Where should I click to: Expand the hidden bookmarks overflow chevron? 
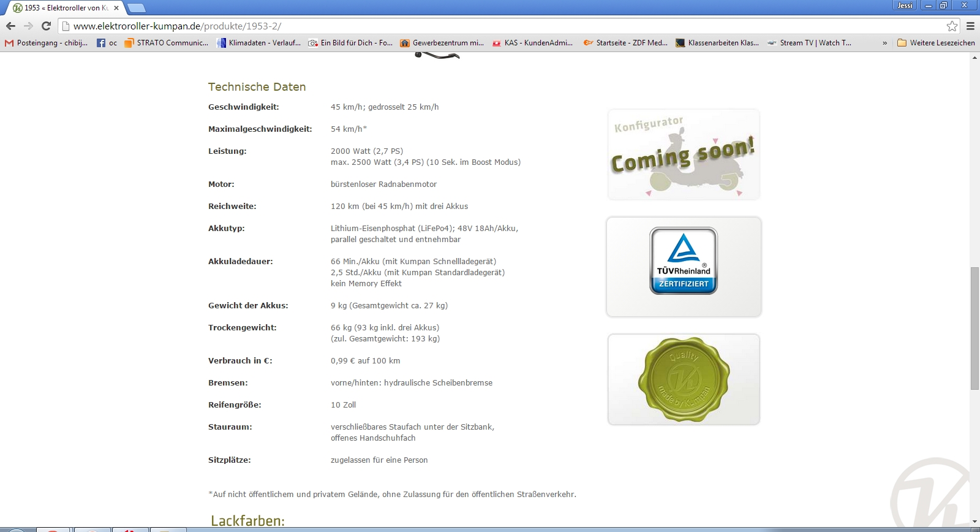(x=884, y=43)
